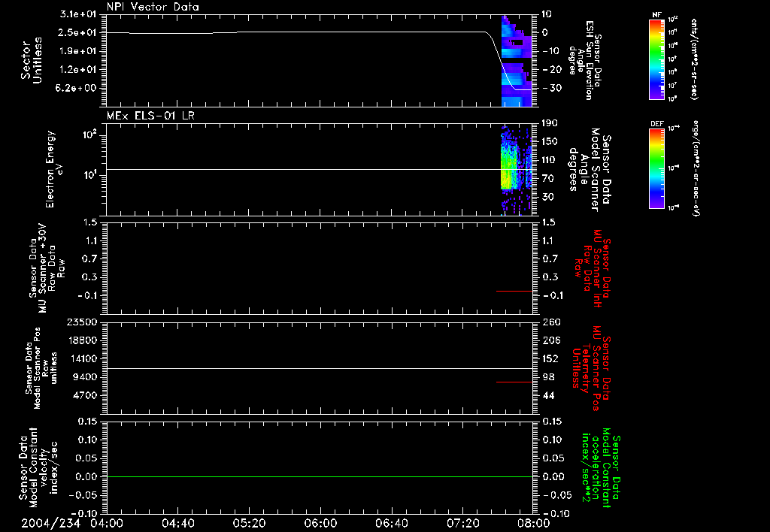Click the NPI sector spectrogram data block
Image resolution: width=770 pixels, height=532 pixels.
pyautogui.click(x=517, y=61)
